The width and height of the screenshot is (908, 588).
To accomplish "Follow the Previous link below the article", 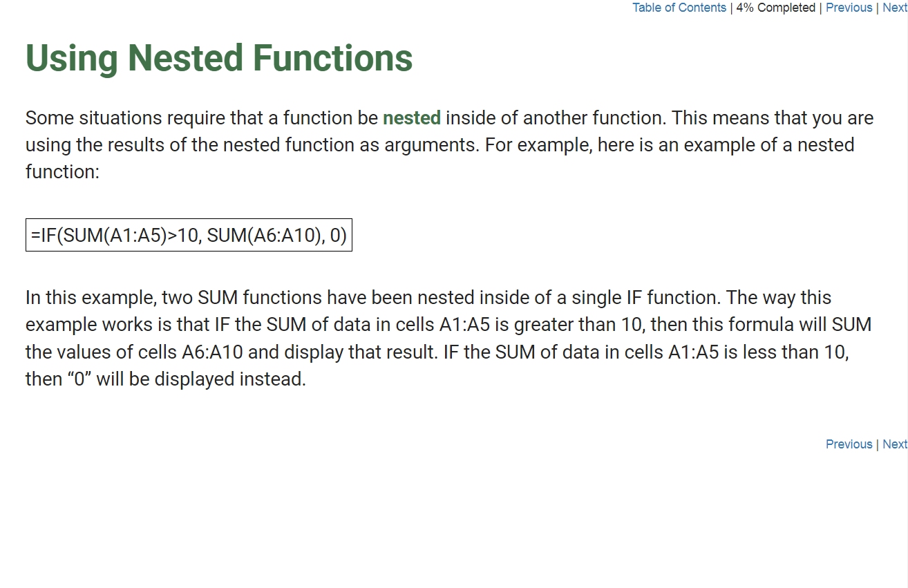I will [849, 444].
